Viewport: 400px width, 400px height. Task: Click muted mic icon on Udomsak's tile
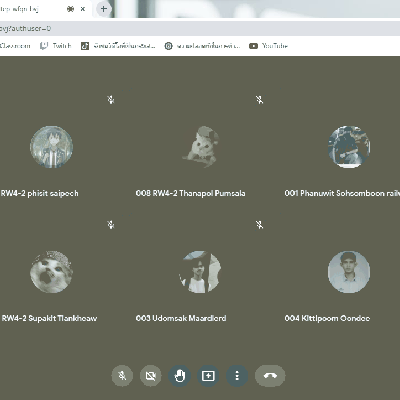tap(260, 225)
